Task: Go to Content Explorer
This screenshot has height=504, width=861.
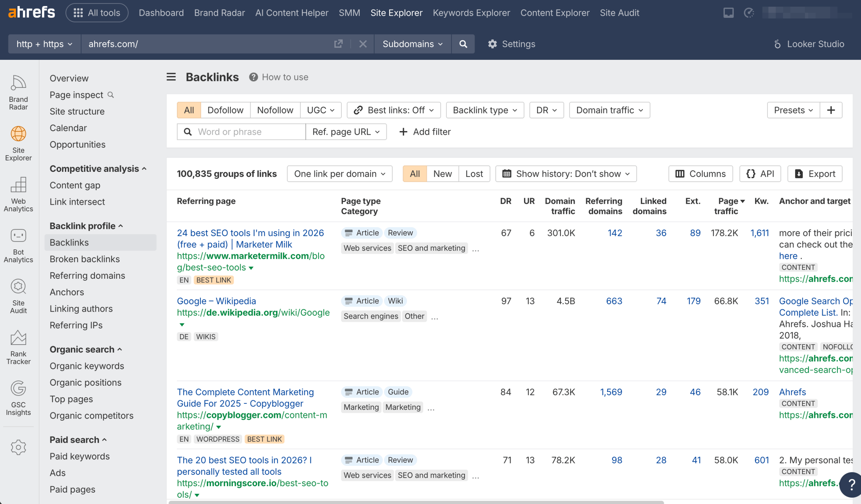Action: pyautogui.click(x=555, y=13)
